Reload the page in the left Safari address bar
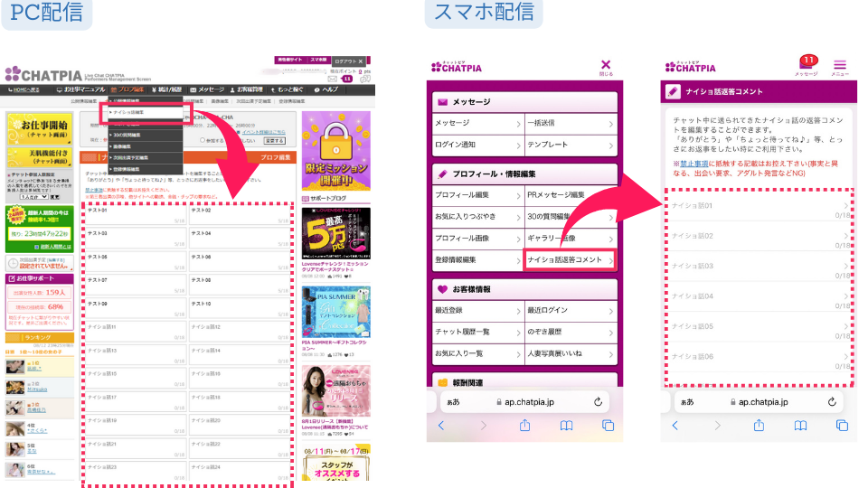 click(597, 401)
